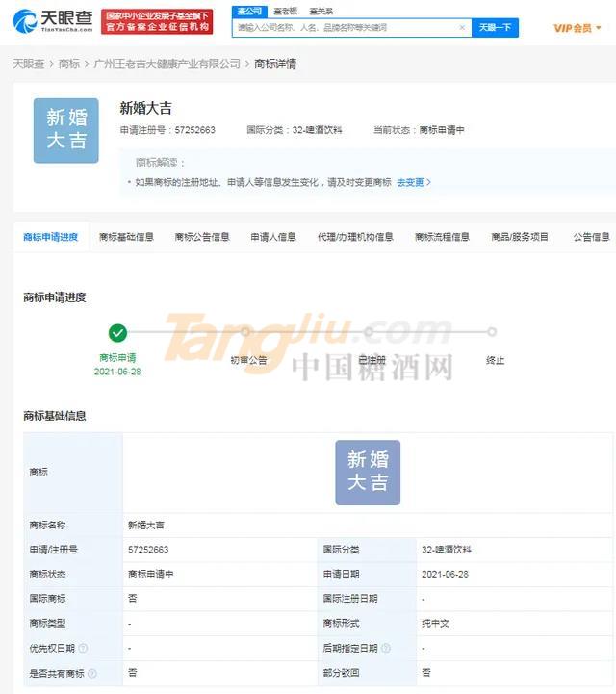This screenshot has height=694, width=616.
Task: Click the 已注册 progress step marker
Action: pyautogui.click(x=369, y=331)
